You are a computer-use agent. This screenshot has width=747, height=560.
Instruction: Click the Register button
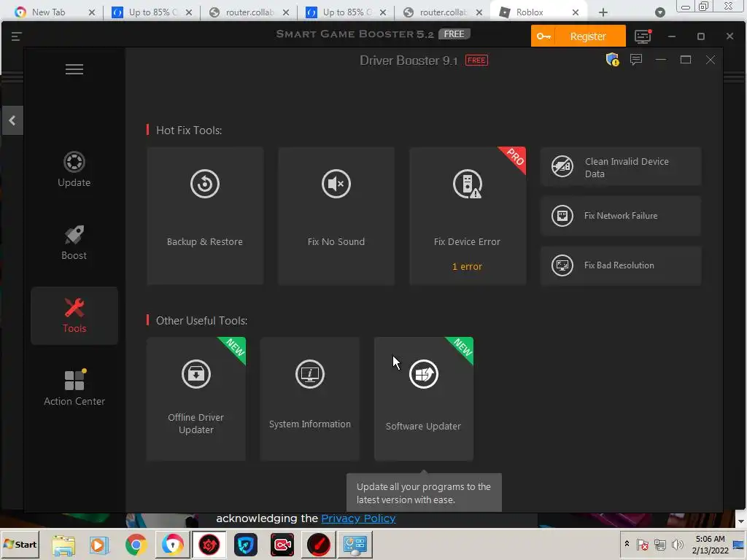point(588,36)
